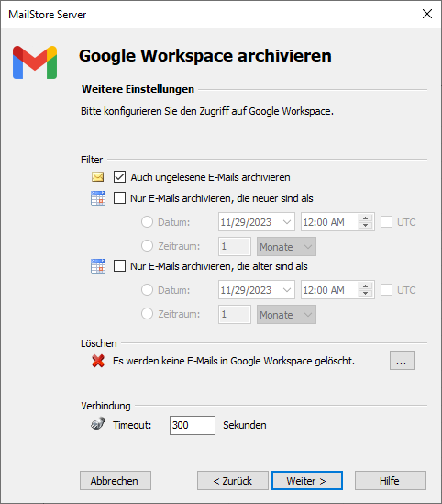Image resolution: width=442 pixels, height=504 pixels.
Task: Enable 'Nur E-Mails archivieren, die älter sind als'
Action: pyautogui.click(x=119, y=266)
